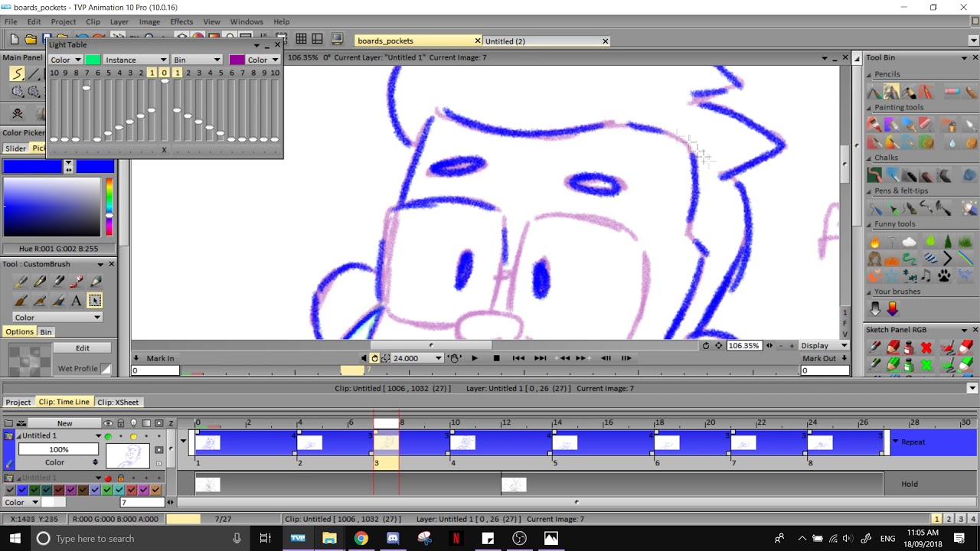The width and height of the screenshot is (980, 551).
Task: Toggle the blue layer color group checkbox
Action: tap(21, 490)
